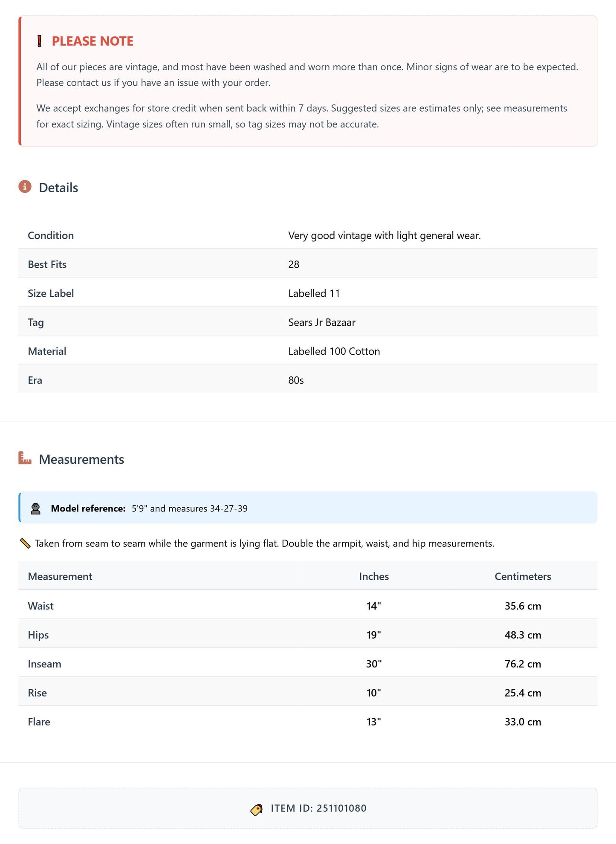Click the red exclamation mark icon
Screen dimensions: 616x844
click(40, 41)
